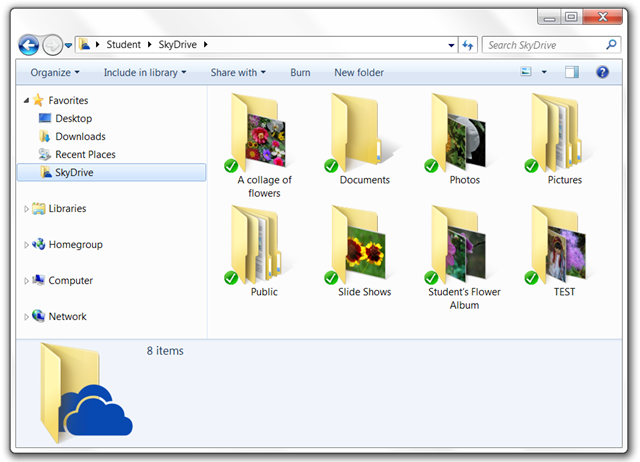The height and width of the screenshot is (462, 640).
Task: Open the Share with dropdown
Action: (x=239, y=72)
